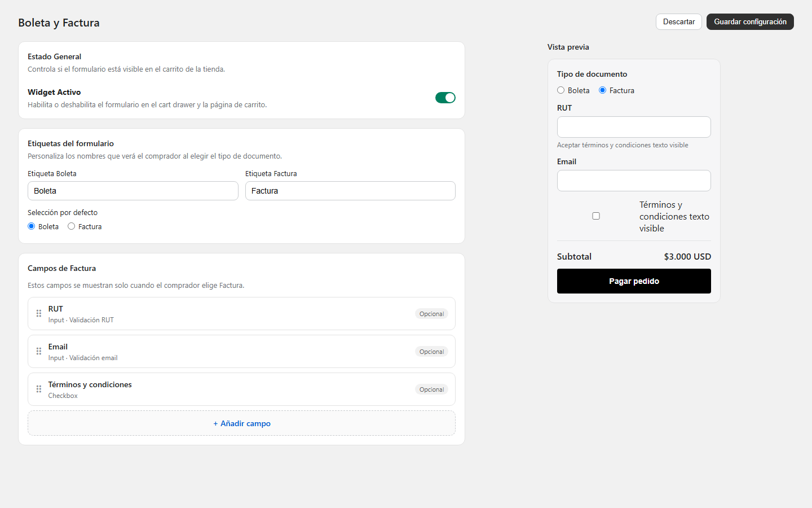Click the Vista previa heading
Viewport: 812px width, 508px height.
[568, 47]
